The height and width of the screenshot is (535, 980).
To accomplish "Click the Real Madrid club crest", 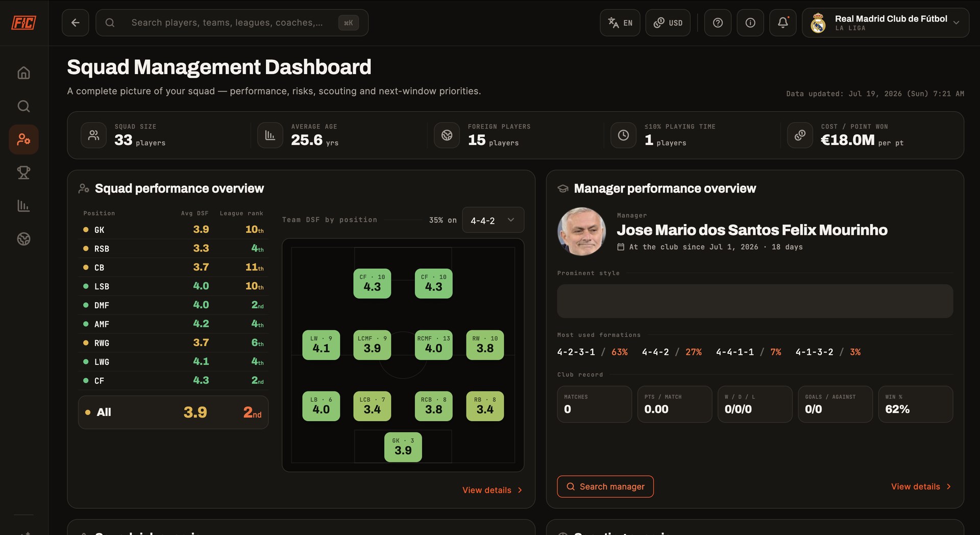I will (818, 23).
